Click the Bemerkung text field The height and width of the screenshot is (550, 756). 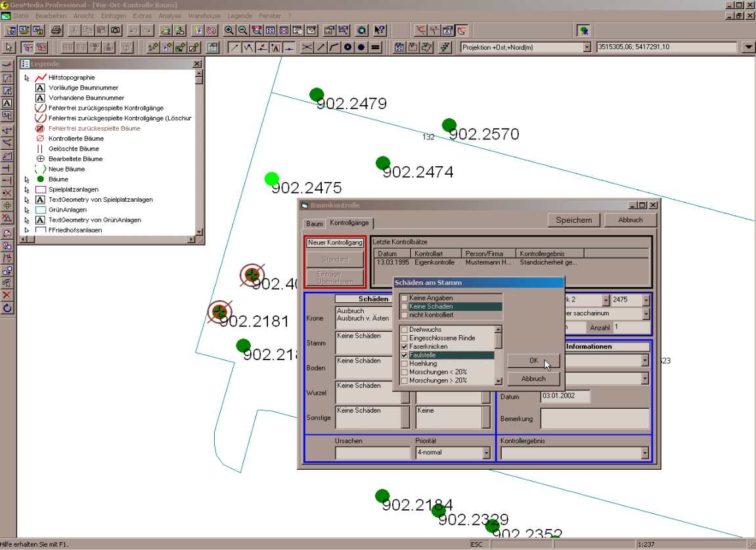point(594,418)
